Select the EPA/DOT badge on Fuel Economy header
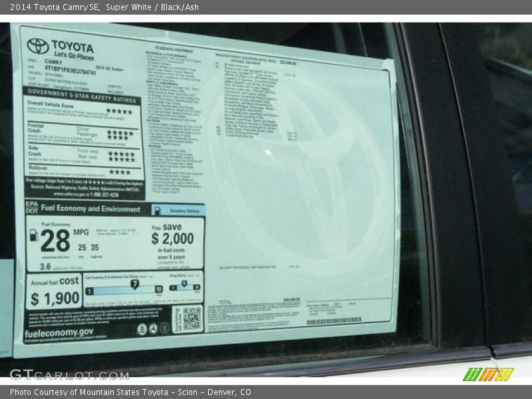 pyautogui.click(x=32, y=209)
